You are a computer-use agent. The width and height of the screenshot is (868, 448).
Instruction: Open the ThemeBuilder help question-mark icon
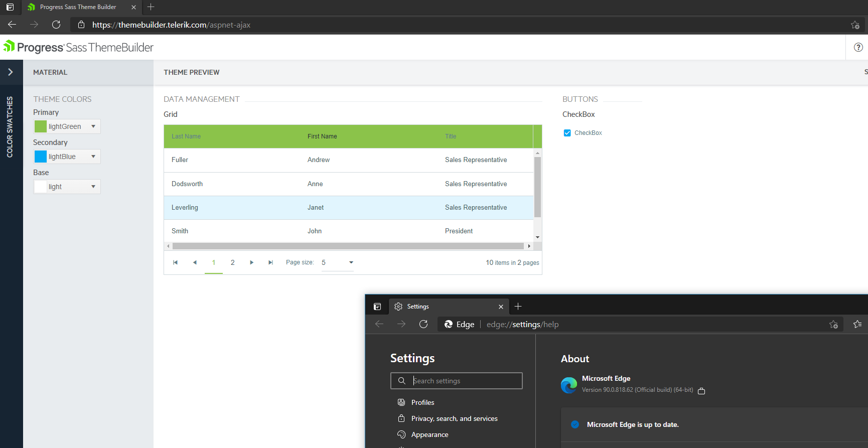tap(858, 47)
